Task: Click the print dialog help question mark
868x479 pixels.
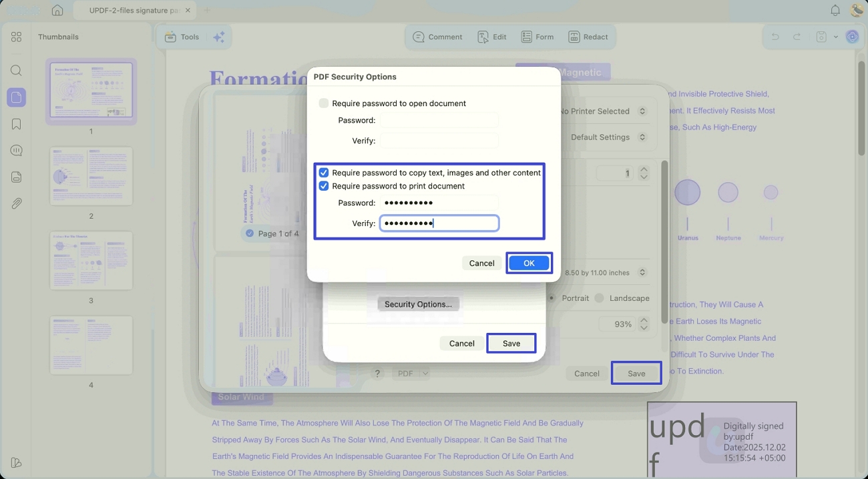Action: click(378, 374)
